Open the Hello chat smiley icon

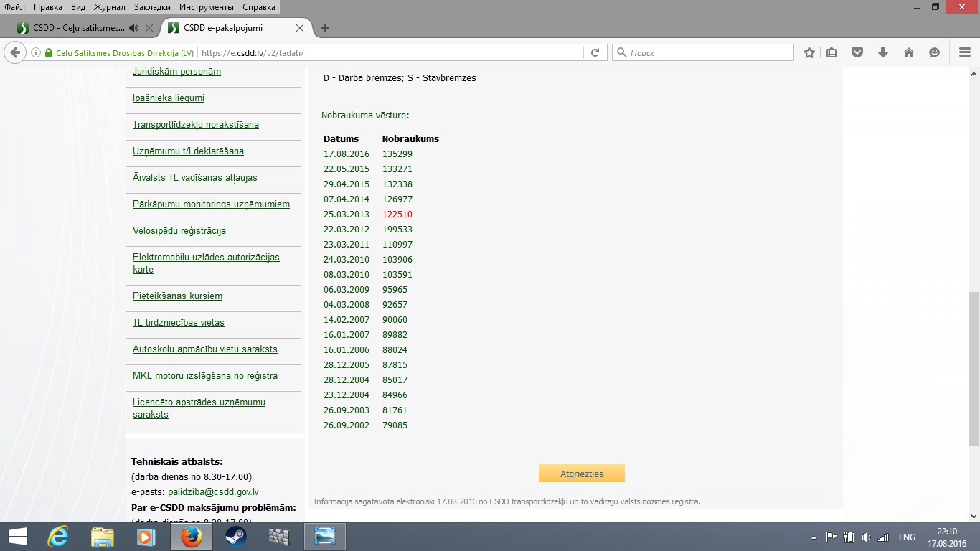pos(934,52)
